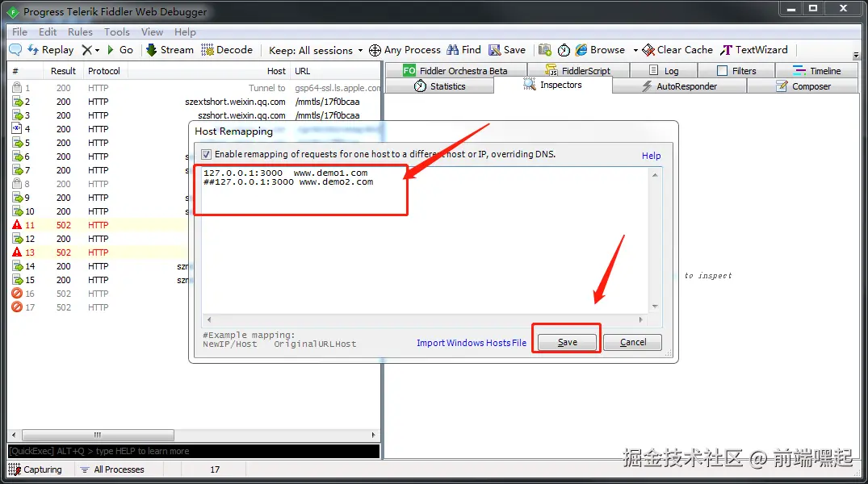Viewport: 868px width, 484px height.
Task: Open the Composer tab
Action: click(x=803, y=86)
